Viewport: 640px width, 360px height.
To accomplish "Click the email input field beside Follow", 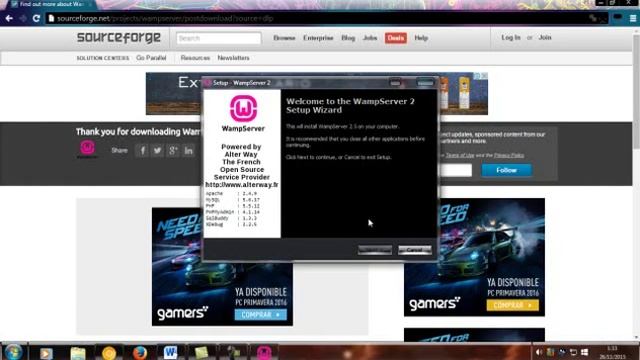I will [455, 170].
